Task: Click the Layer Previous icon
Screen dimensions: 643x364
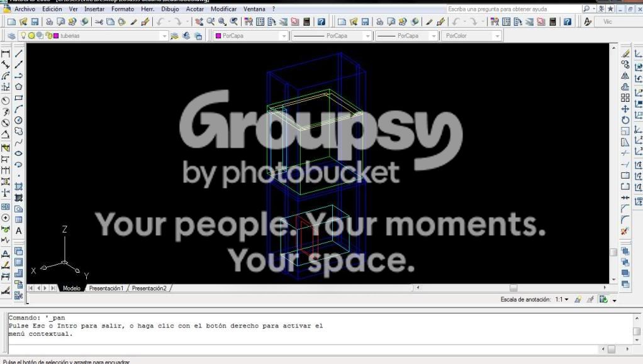Action: click(x=186, y=36)
